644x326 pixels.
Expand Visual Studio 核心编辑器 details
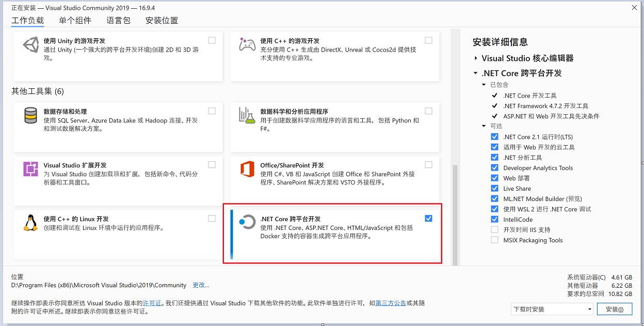(x=476, y=58)
